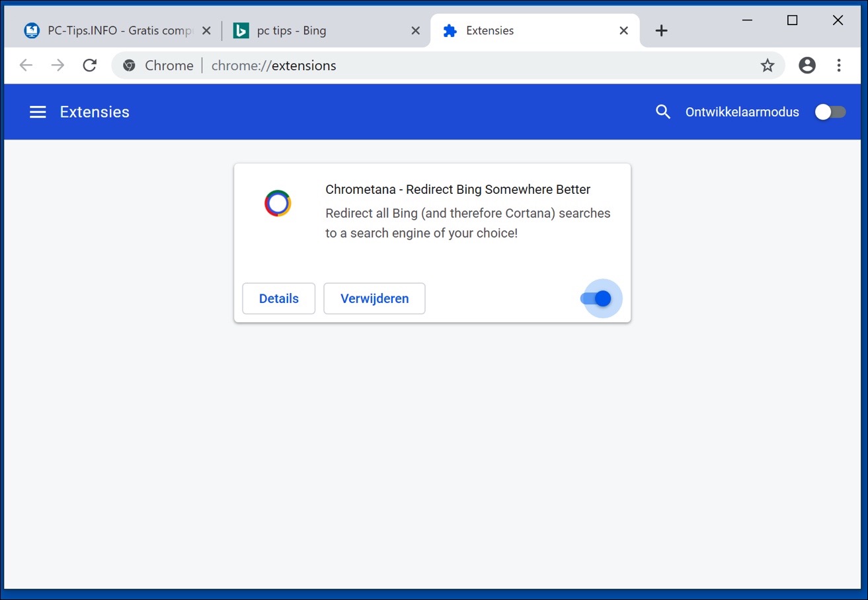Click the Verwijderen button
868x600 pixels.
coord(374,298)
